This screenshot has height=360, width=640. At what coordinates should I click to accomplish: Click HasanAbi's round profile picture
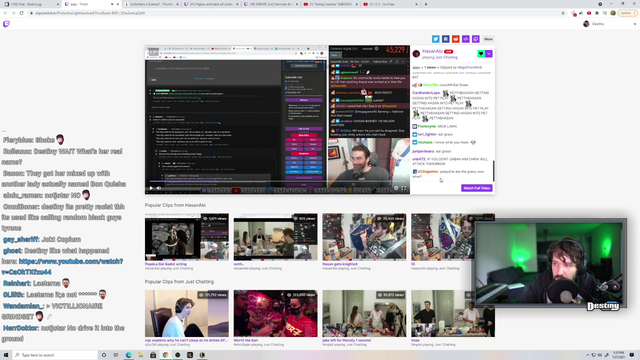(416, 53)
